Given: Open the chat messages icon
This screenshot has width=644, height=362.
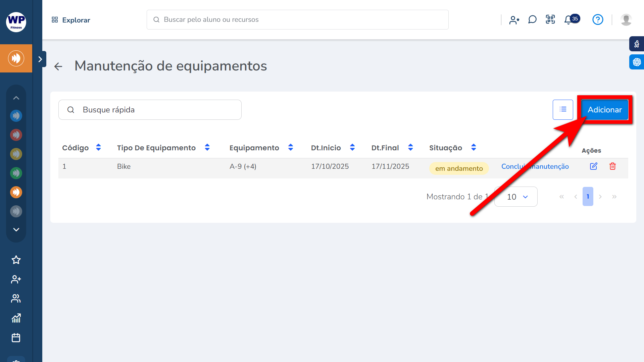Looking at the screenshot, I should point(532,20).
